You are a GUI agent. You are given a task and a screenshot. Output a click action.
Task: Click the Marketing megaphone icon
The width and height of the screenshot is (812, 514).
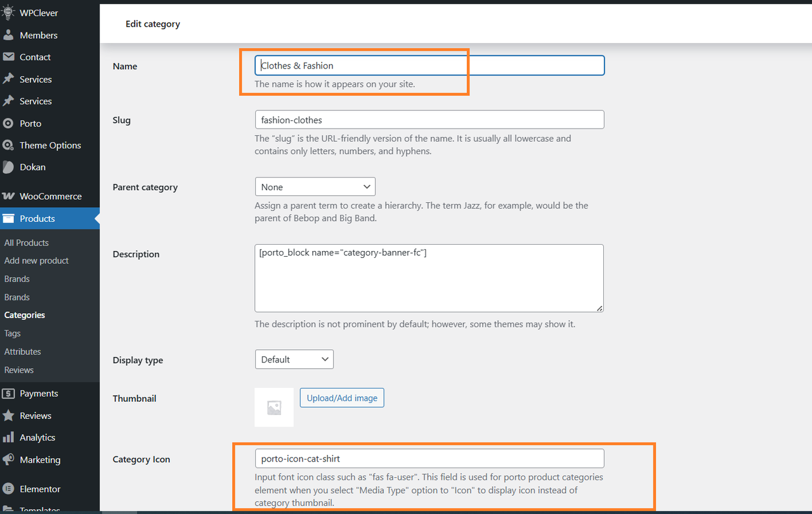pos(8,459)
